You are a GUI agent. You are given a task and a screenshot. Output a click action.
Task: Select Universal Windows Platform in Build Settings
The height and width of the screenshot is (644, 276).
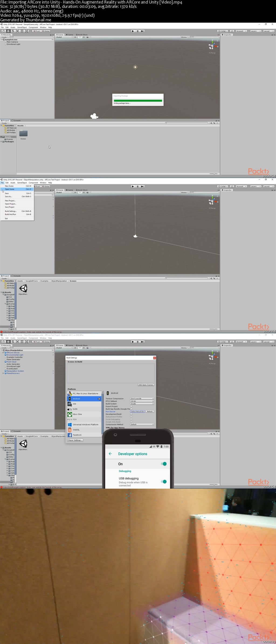pos(84,424)
